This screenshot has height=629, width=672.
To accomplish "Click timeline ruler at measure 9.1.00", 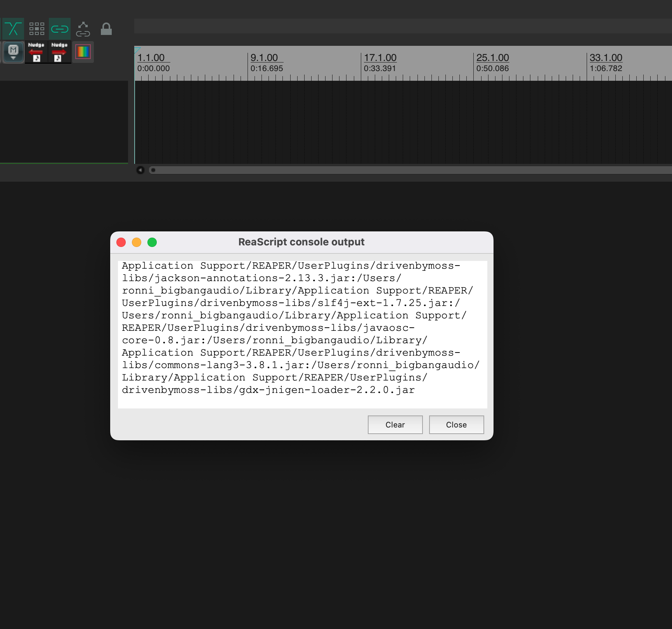I will (x=264, y=58).
